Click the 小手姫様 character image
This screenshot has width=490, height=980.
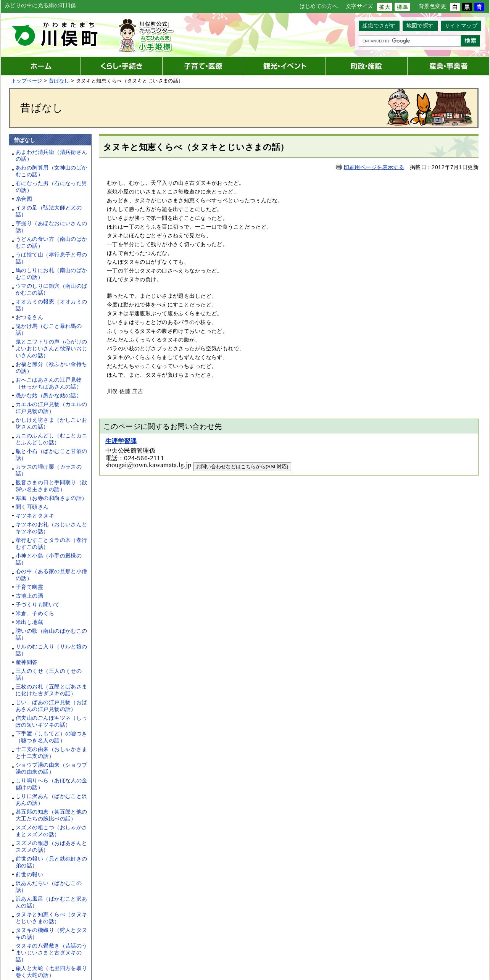(x=145, y=35)
